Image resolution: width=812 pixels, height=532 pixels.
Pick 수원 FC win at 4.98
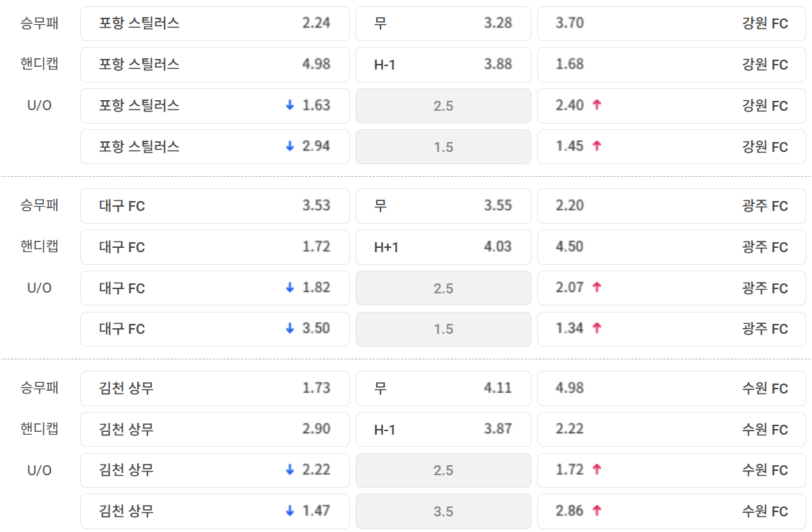click(671, 389)
